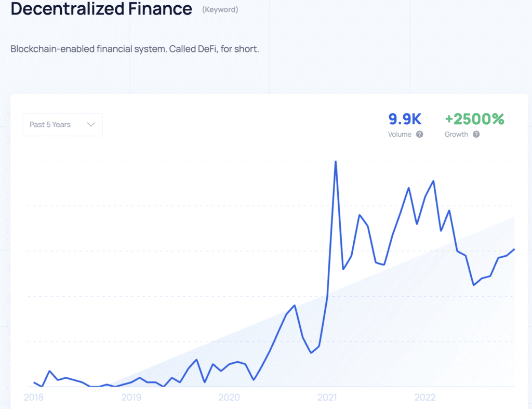Select the 9.9K volume figure

405,119
